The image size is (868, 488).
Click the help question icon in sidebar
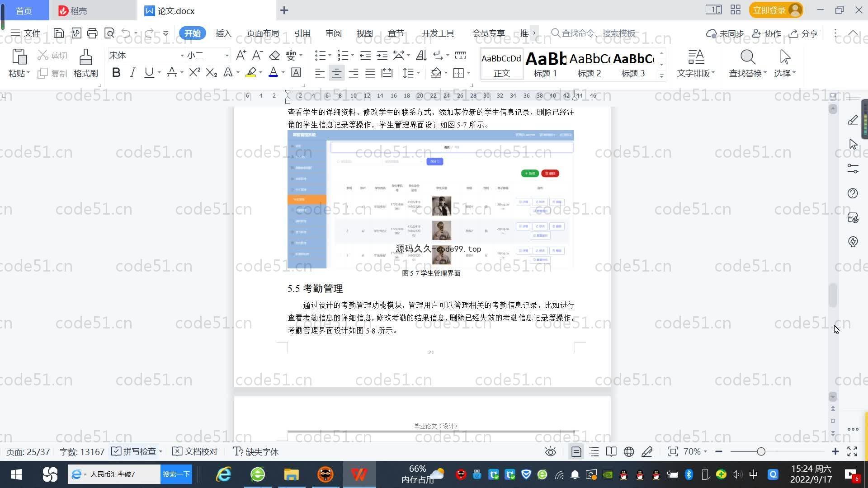coord(853,193)
